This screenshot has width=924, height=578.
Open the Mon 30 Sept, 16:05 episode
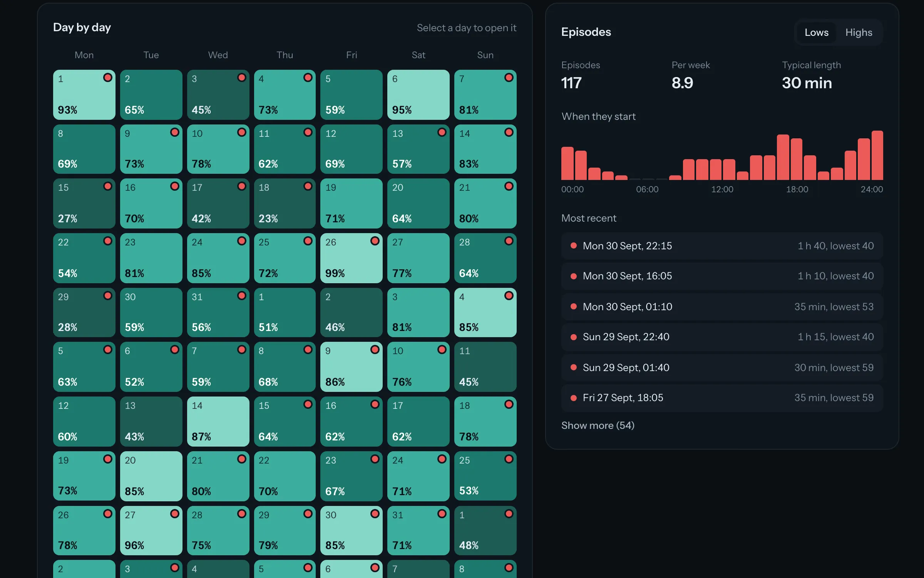pyautogui.click(x=722, y=276)
